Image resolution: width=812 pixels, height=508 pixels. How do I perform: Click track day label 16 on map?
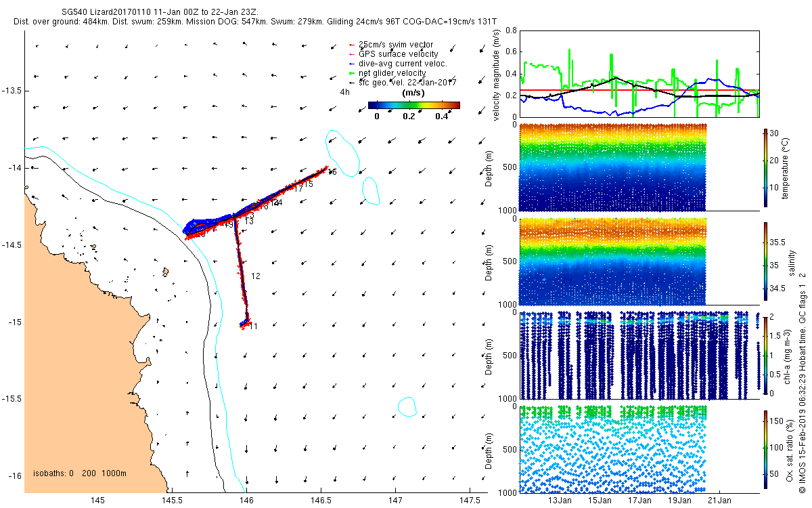pyautogui.click(x=332, y=172)
